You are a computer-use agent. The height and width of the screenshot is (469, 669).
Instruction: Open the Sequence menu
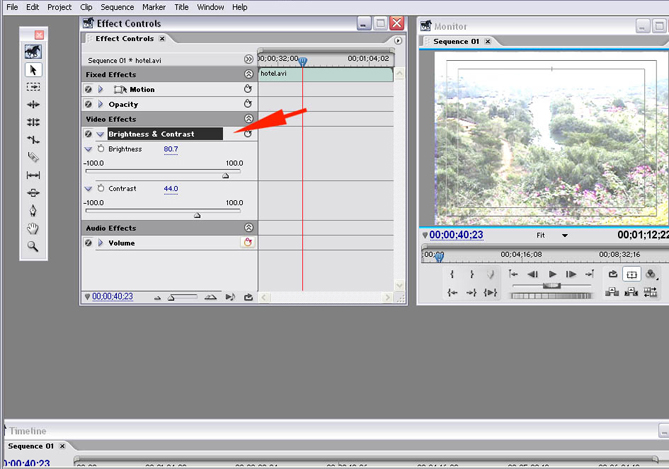tap(117, 7)
